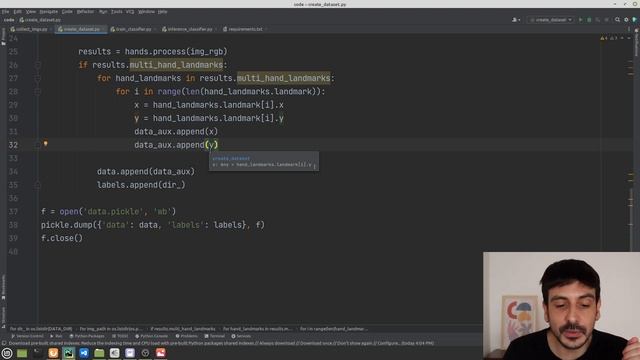Open the Navigate menu
640x360 pixels.
[x=49, y=11]
